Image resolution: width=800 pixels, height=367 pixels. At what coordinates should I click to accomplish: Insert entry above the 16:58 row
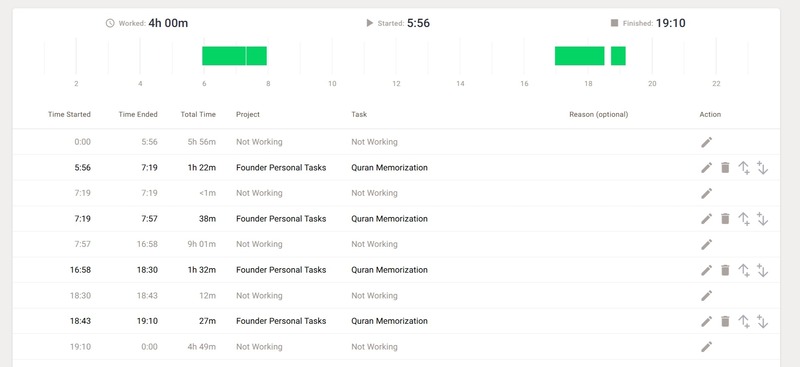(744, 270)
